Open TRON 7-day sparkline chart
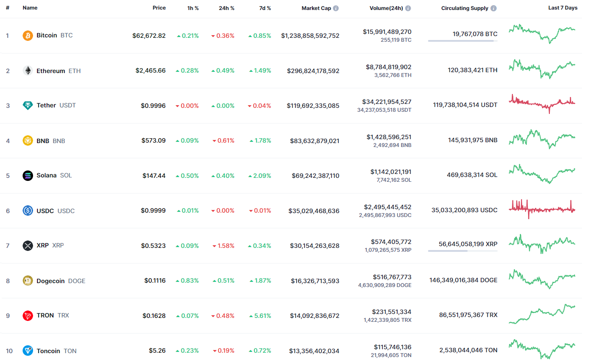This screenshot has height=364, width=589. point(542,314)
